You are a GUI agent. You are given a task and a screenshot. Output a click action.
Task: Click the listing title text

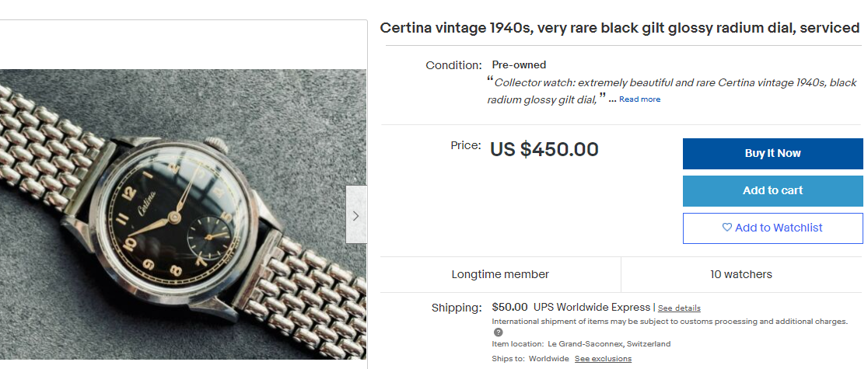[x=619, y=28]
